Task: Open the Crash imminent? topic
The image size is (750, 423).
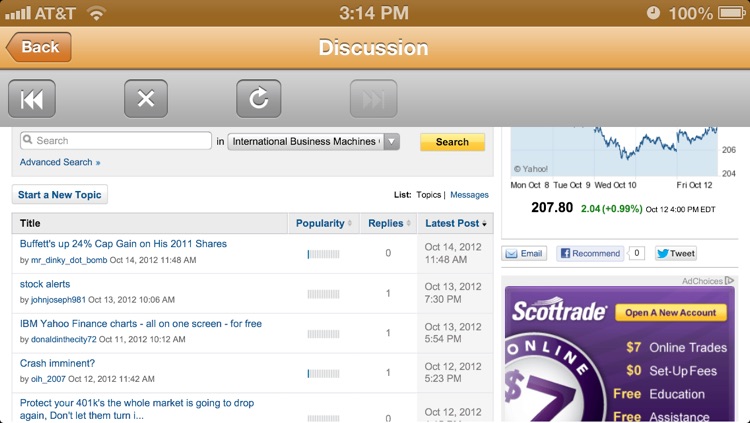Action: 57,363
